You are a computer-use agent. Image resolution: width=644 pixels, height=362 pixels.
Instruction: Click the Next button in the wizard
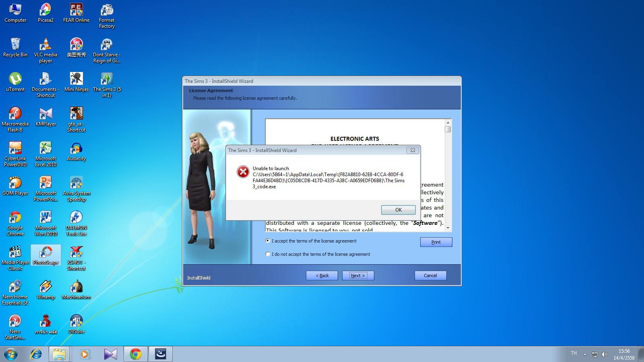[x=358, y=275]
